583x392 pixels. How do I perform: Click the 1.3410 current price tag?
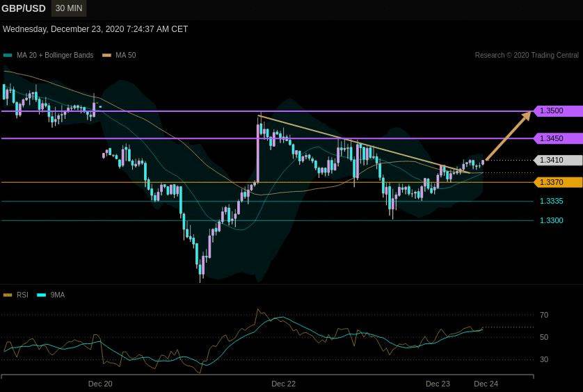(558, 160)
